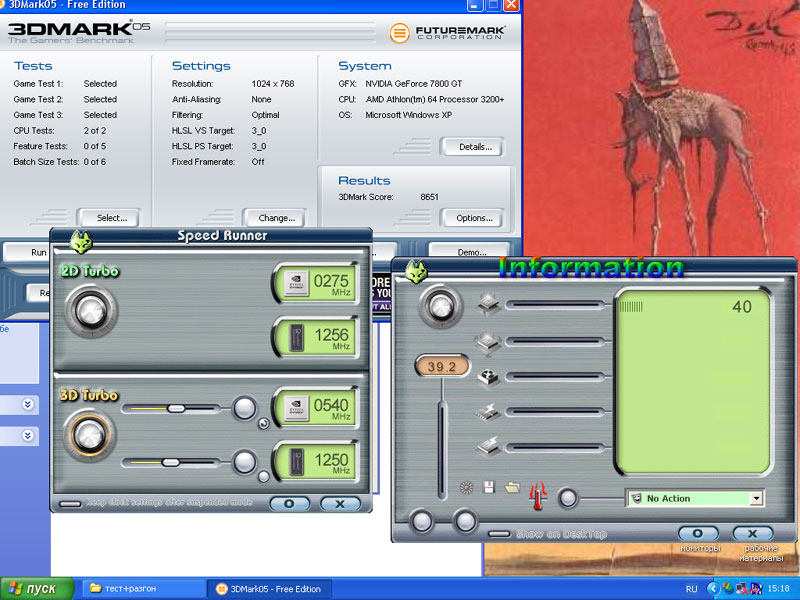Open the RU language indicator in the taskbar

click(691, 589)
